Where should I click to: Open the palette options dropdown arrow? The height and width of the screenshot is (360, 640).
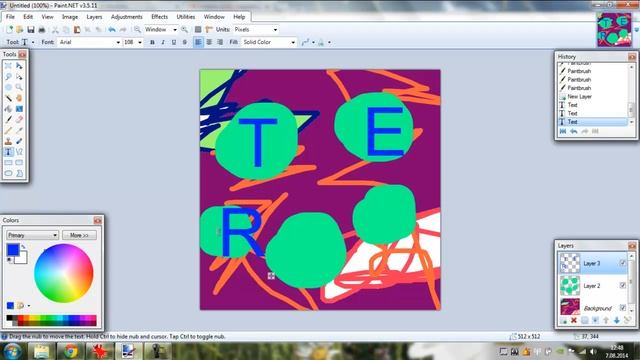[x=29, y=306]
